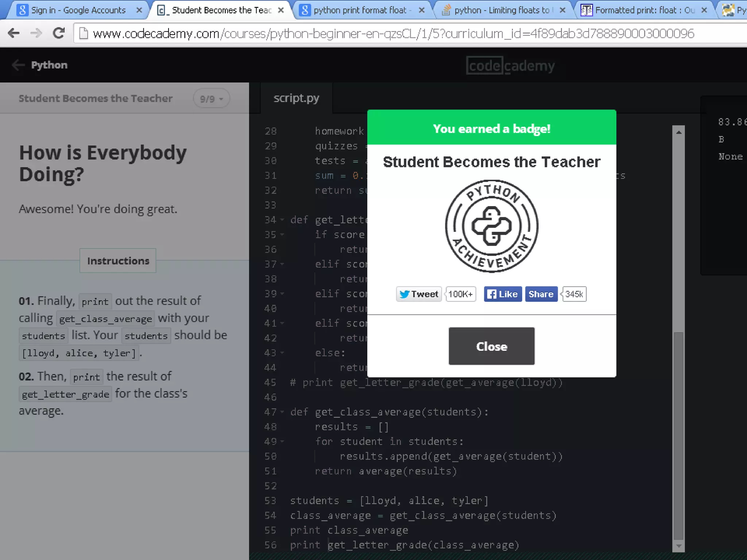Click the Python course title link

pyautogui.click(x=49, y=65)
